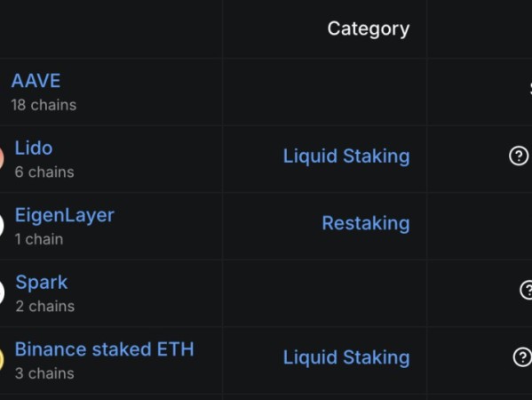The image size is (532, 400).
Task: Click the Lido protocol logo
Action: (2, 158)
